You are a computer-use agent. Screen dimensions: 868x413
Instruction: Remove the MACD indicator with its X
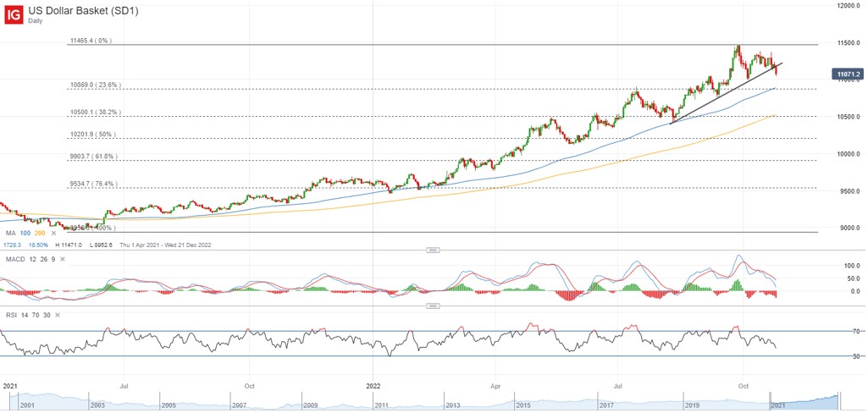tap(63, 259)
